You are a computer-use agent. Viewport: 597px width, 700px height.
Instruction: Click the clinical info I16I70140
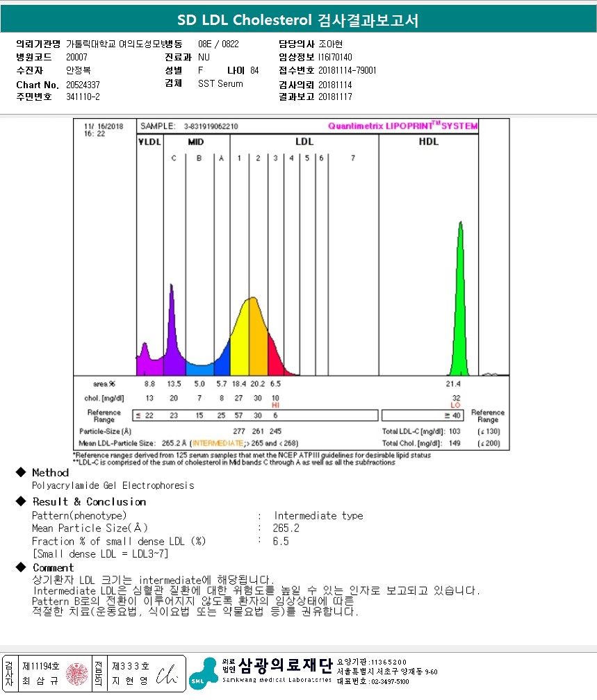point(335,57)
